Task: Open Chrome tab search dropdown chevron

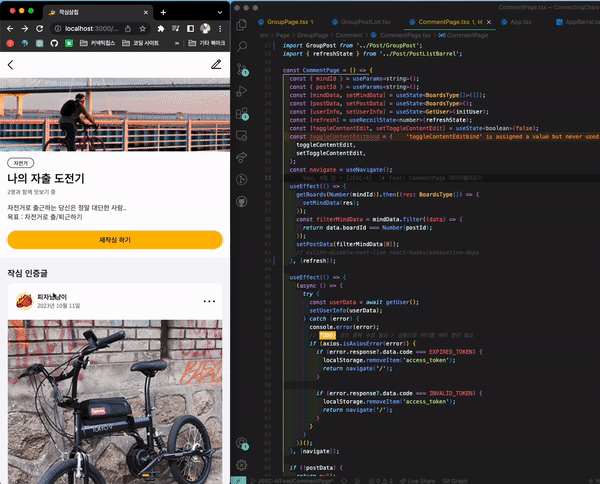Action: coord(220,12)
